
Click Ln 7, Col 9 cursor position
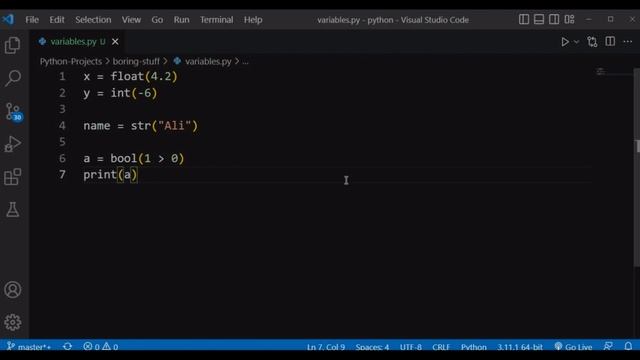click(x=326, y=347)
